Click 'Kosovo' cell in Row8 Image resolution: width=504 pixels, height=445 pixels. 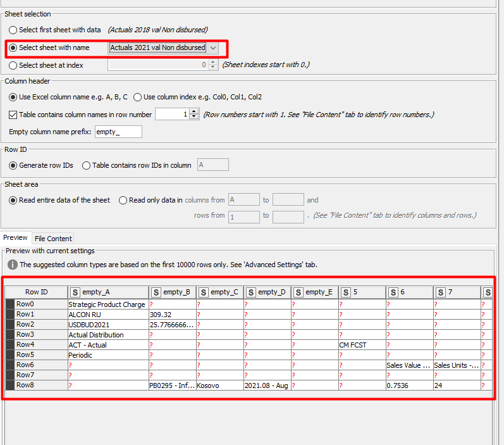(x=220, y=385)
